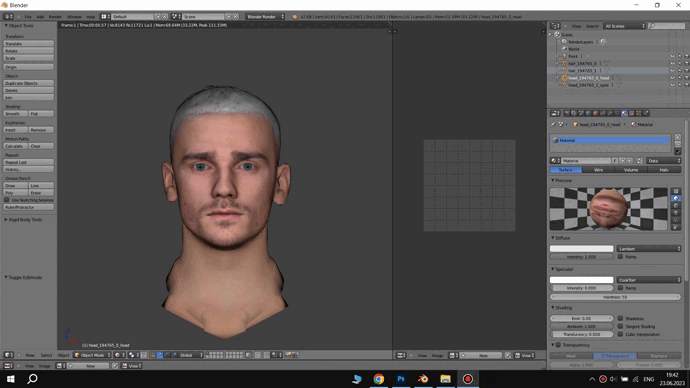Click the Outliner search field
The width and height of the screenshot is (690, 388).
(x=666, y=26)
